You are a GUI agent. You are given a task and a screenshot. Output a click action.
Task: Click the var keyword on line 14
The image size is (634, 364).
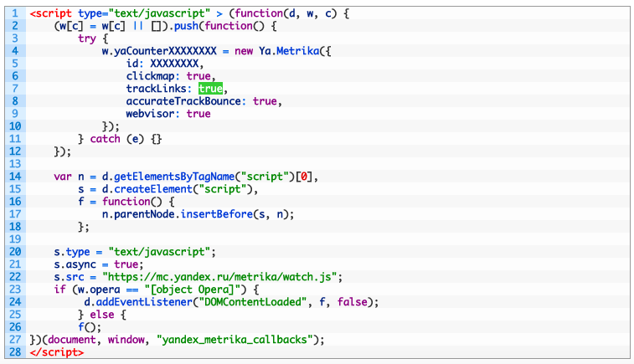point(63,177)
